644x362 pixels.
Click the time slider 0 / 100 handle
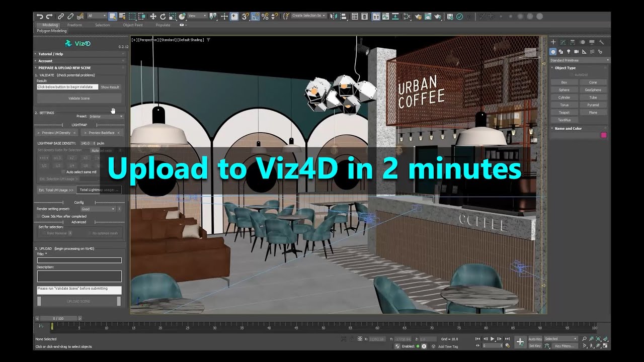pyautogui.click(x=58, y=318)
